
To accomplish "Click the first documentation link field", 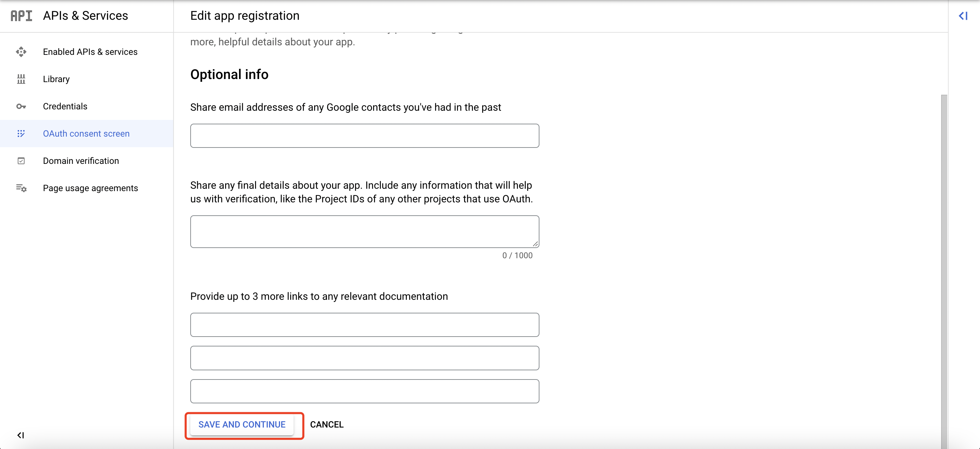I will coord(365,325).
